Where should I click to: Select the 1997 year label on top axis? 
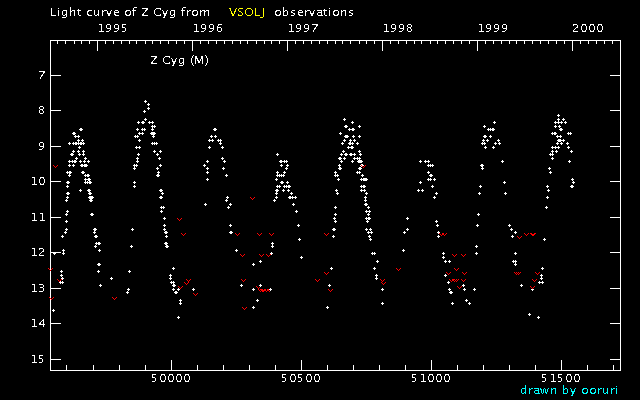[x=303, y=29]
